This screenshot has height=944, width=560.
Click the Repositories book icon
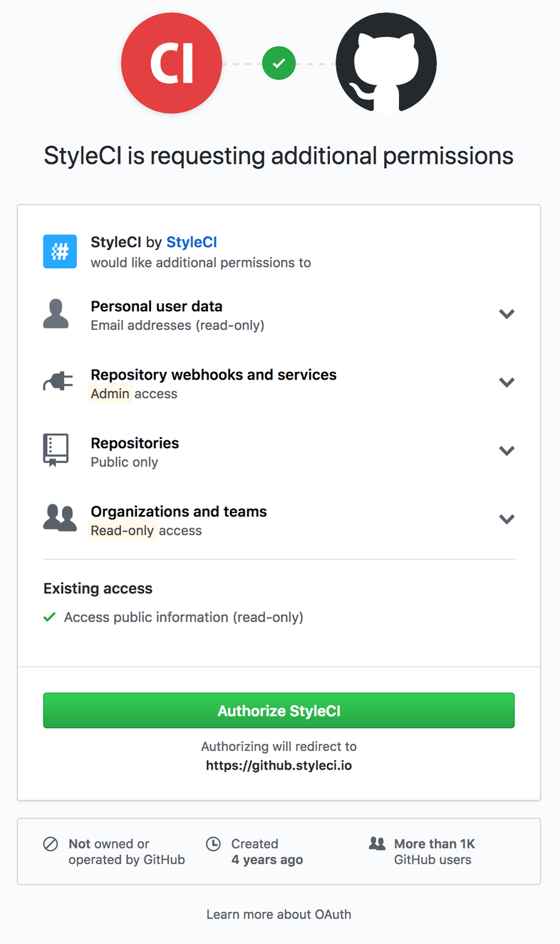coord(56,450)
